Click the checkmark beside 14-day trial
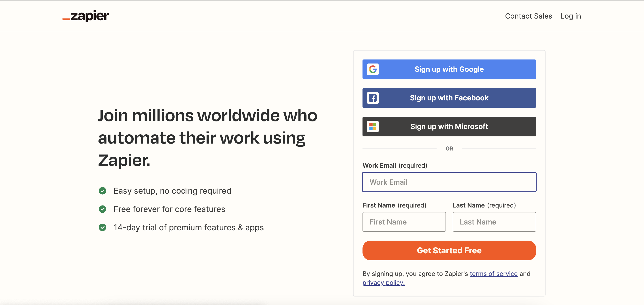The height and width of the screenshot is (305, 644). tap(102, 227)
